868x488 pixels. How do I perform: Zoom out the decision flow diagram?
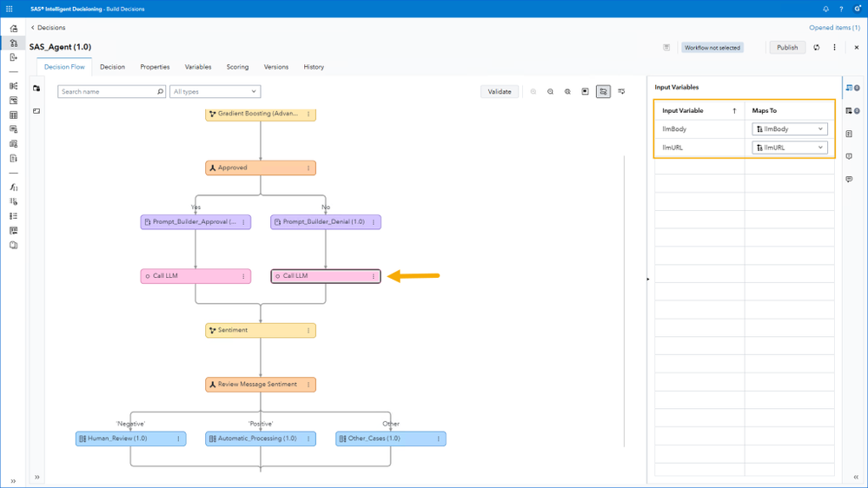point(550,92)
